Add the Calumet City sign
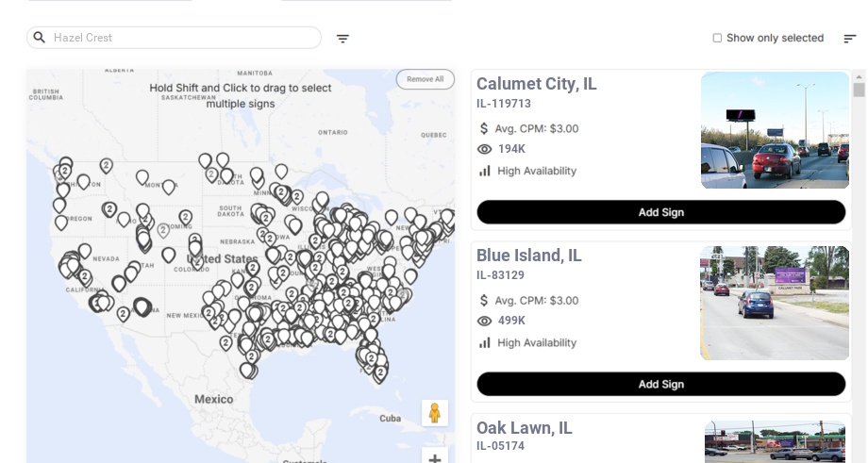 (x=660, y=212)
